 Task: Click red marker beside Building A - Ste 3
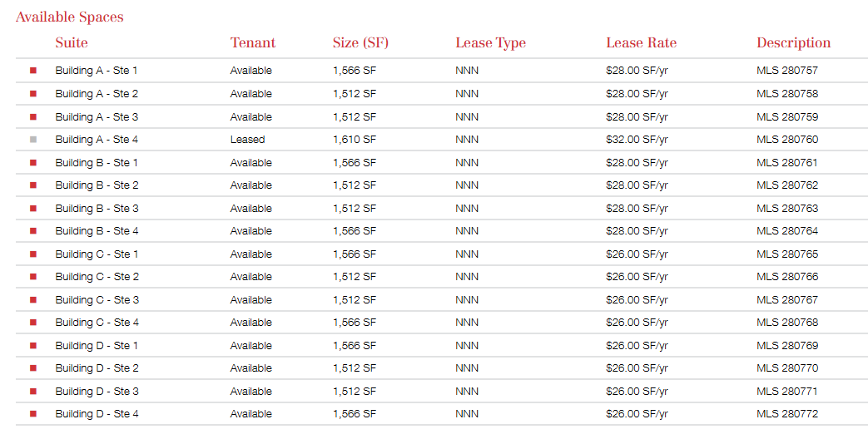click(x=33, y=117)
